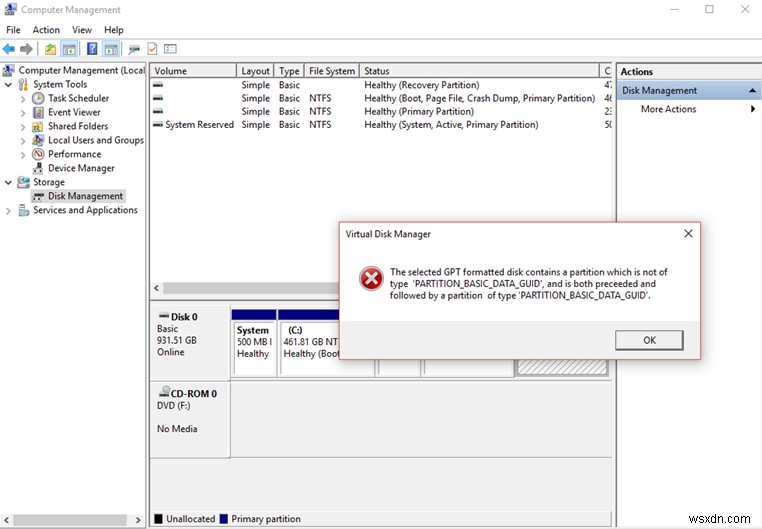Select the CD-ROM 0 DVD (F:) block
The width and height of the screenshot is (762, 529).
190,419
